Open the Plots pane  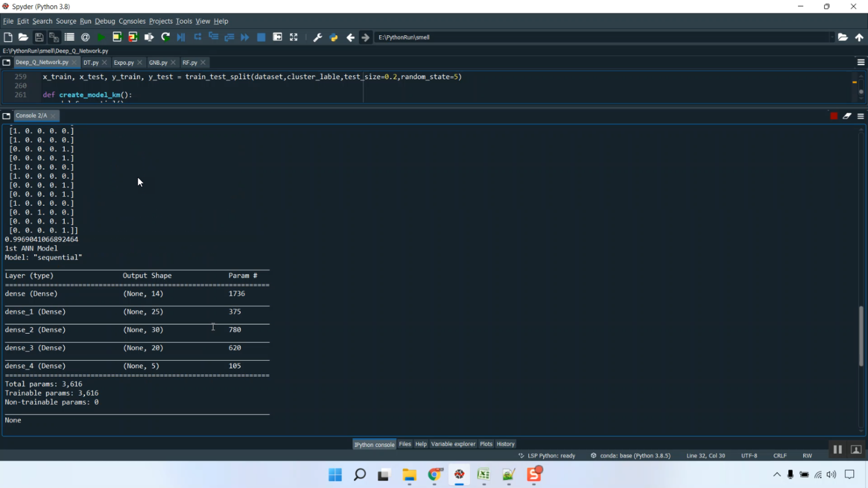pos(486,444)
